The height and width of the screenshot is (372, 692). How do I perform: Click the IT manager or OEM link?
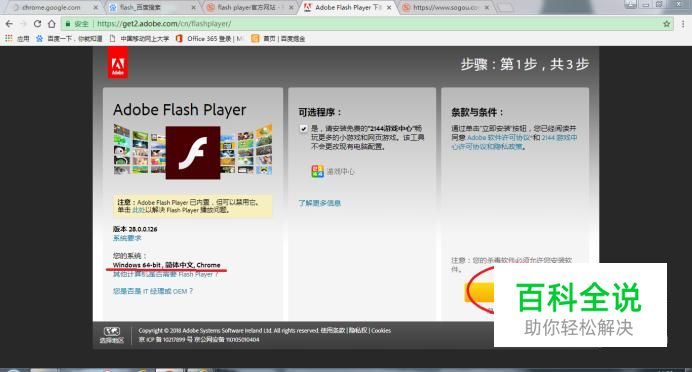click(x=153, y=291)
